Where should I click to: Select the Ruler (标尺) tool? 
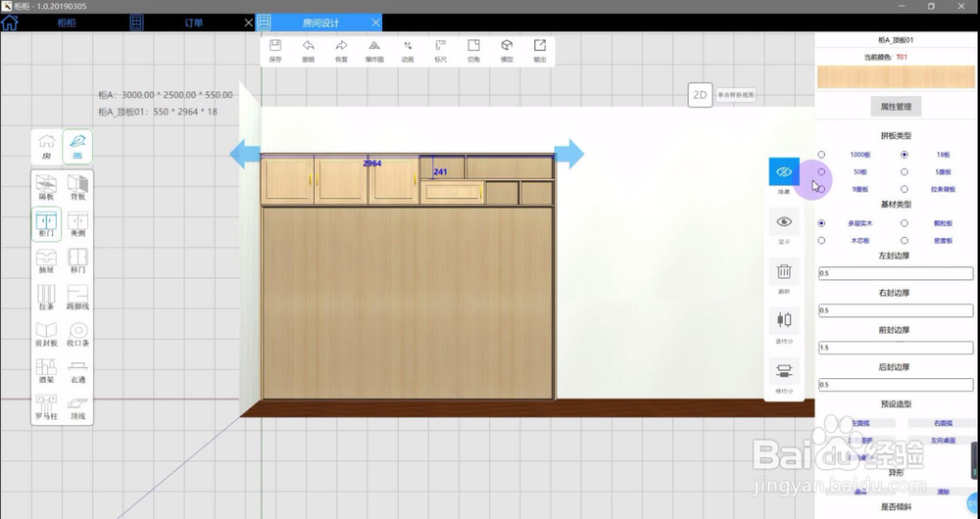coord(441,50)
